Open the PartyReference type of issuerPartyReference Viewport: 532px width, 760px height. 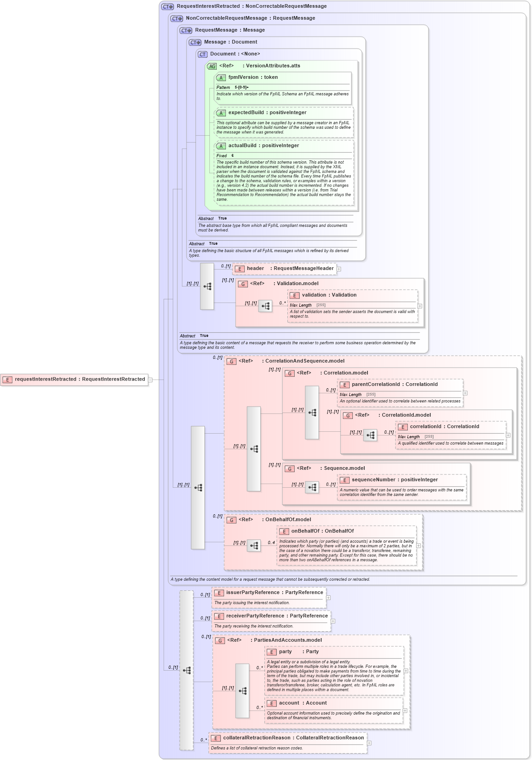coord(304,593)
